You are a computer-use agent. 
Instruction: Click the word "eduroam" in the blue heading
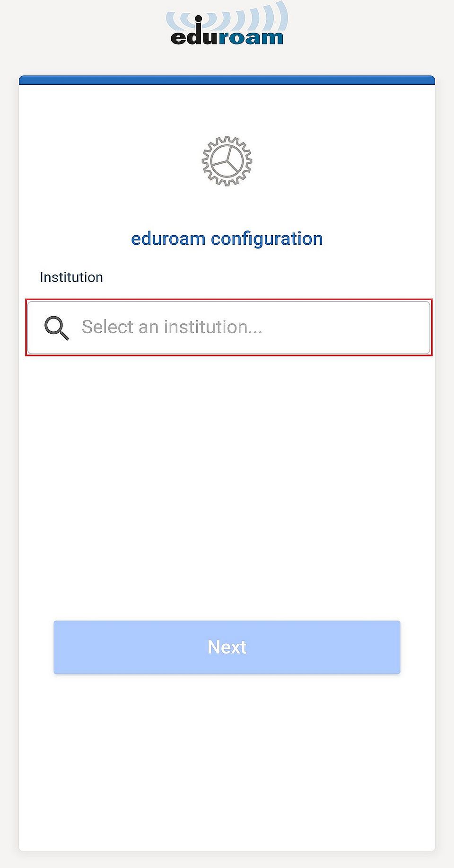click(168, 239)
